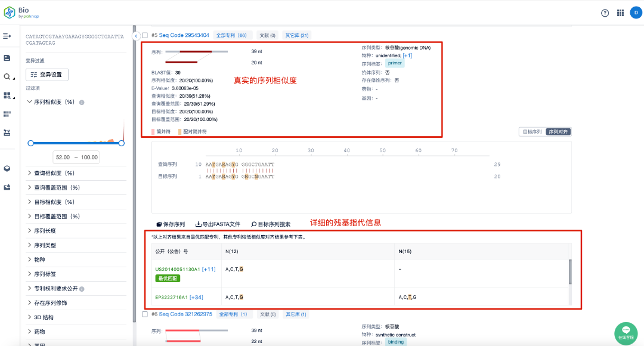Select checkbox for Seq Code 29543404

(x=145, y=35)
